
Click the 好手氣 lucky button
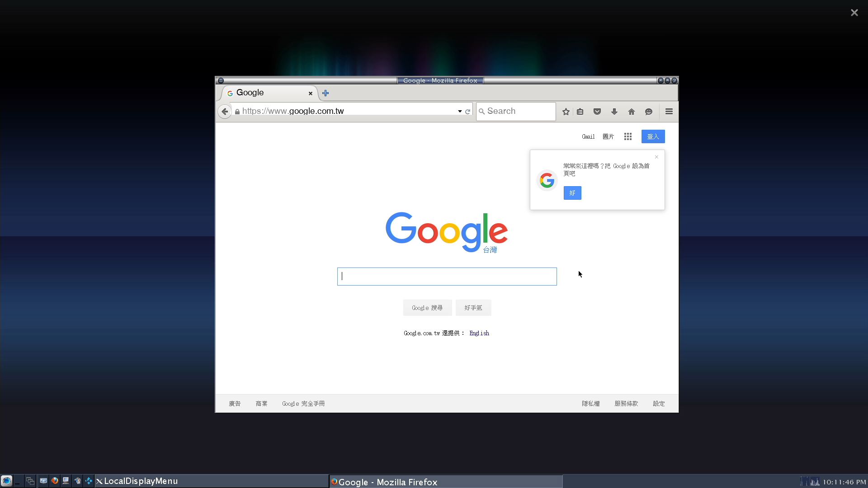click(473, 308)
